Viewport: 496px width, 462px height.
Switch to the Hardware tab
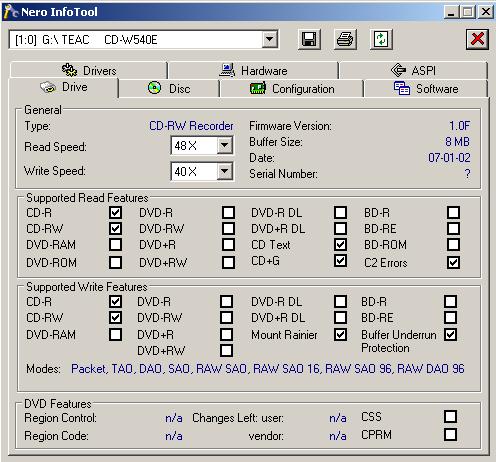pyautogui.click(x=253, y=70)
